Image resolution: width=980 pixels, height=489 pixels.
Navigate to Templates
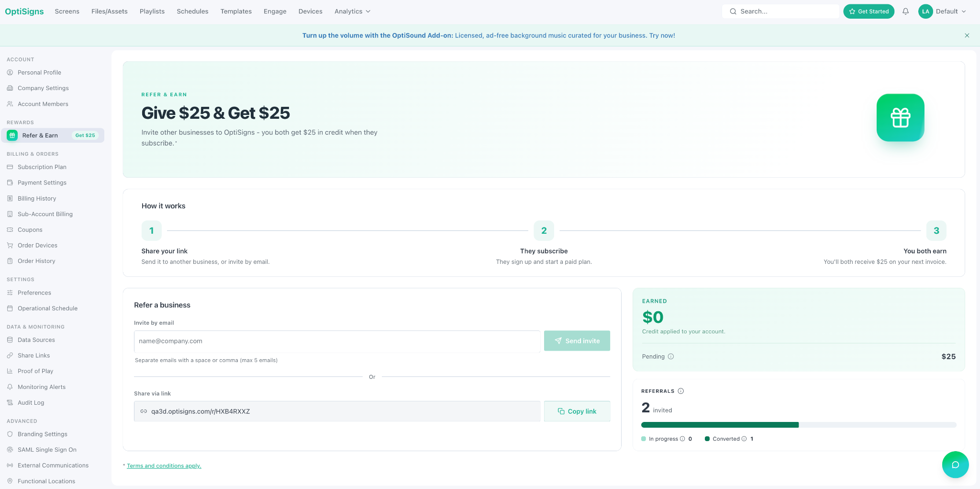tap(236, 11)
